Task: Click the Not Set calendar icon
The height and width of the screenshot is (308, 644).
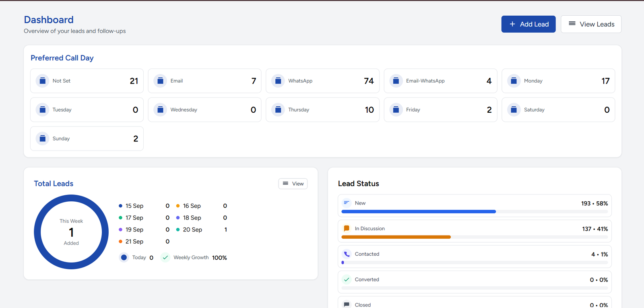Action: (43, 81)
